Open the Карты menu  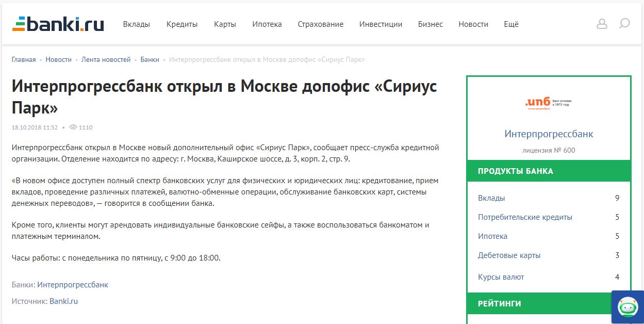(225, 24)
